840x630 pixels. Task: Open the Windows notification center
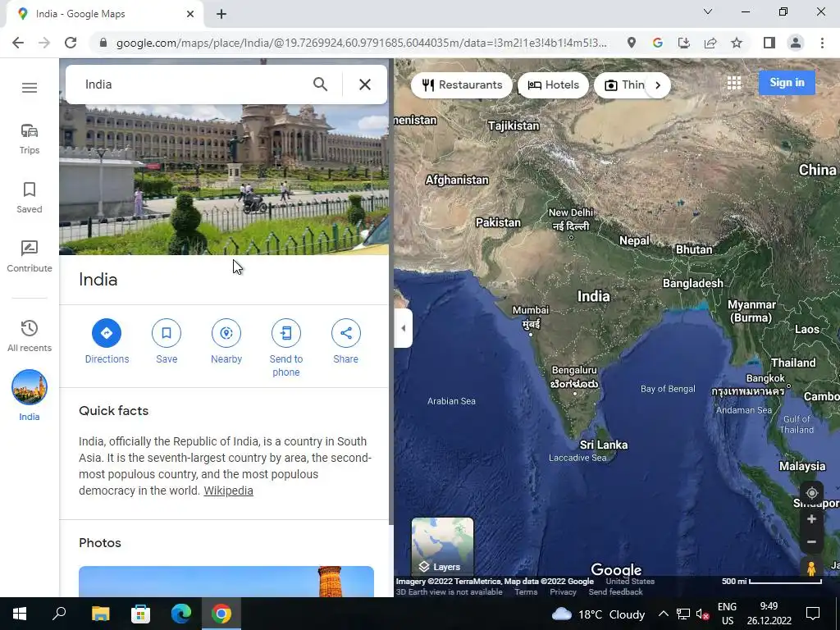click(813, 614)
